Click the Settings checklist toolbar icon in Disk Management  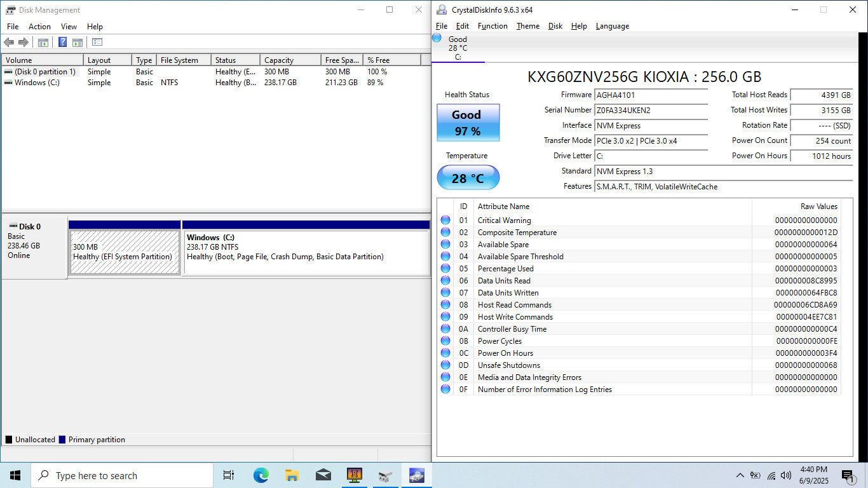tap(97, 43)
